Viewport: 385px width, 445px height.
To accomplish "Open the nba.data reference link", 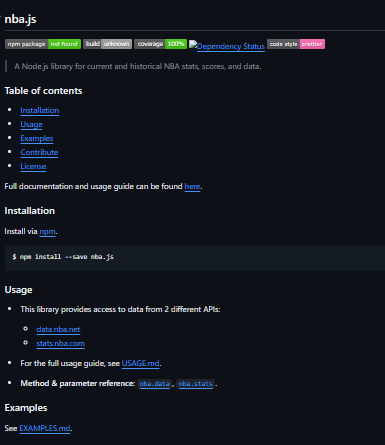I will click(154, 384).
